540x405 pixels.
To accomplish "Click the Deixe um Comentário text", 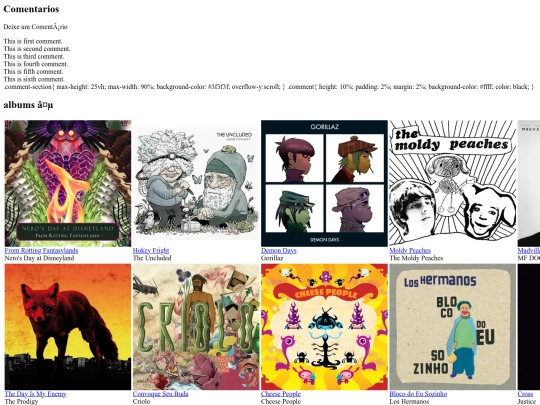I will point(35,27).
